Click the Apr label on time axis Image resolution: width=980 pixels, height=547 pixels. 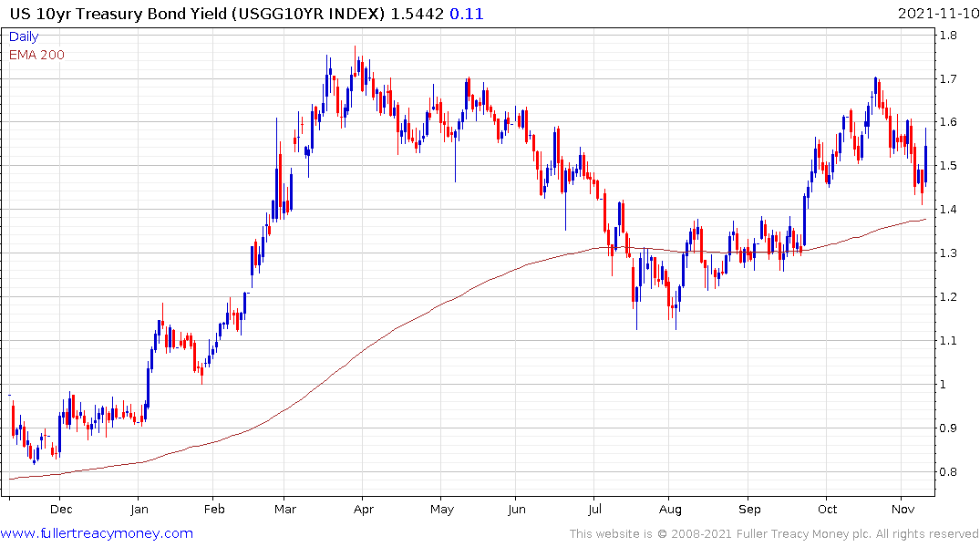pos(363,509)
